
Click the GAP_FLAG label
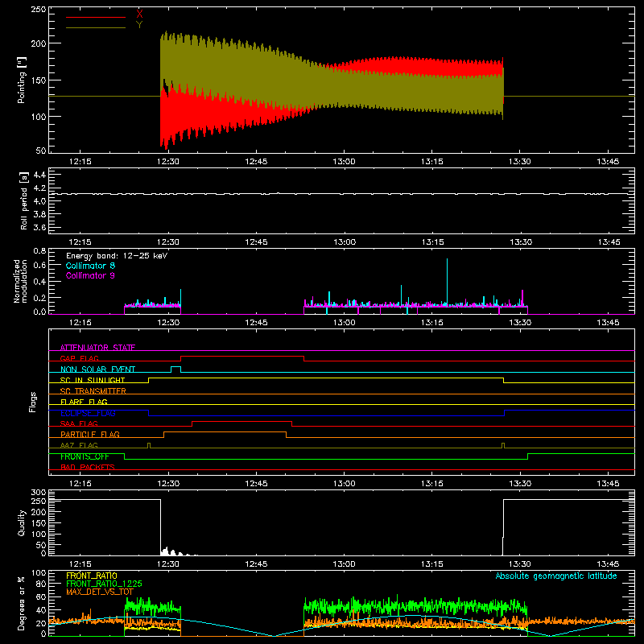tap(79, 358)
